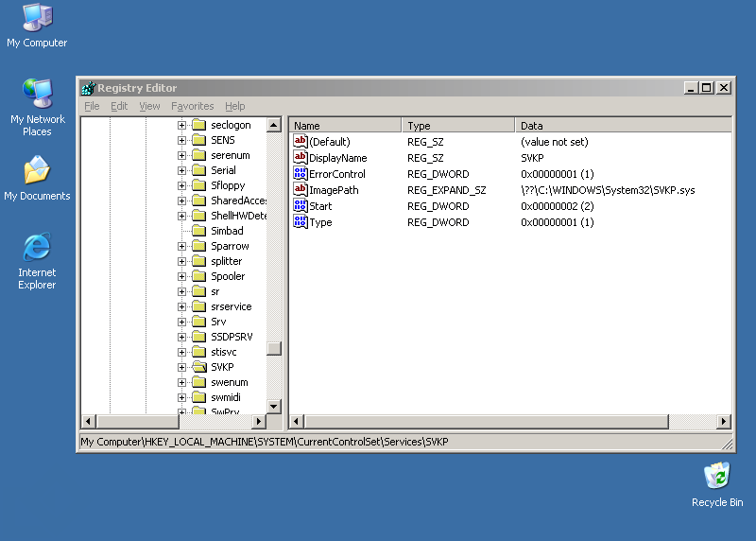Click the Serial folder icon

(x=199, y=170)
